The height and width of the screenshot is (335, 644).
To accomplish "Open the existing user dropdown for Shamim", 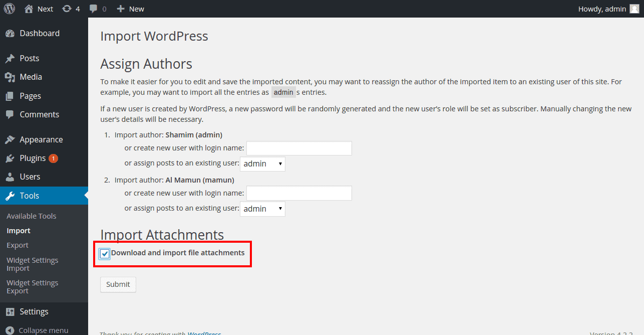I will tap(262, 163).
